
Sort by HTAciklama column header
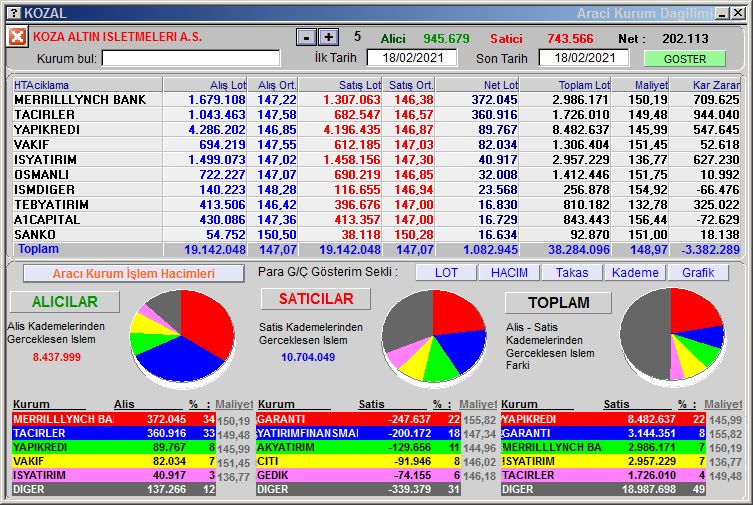87,85
